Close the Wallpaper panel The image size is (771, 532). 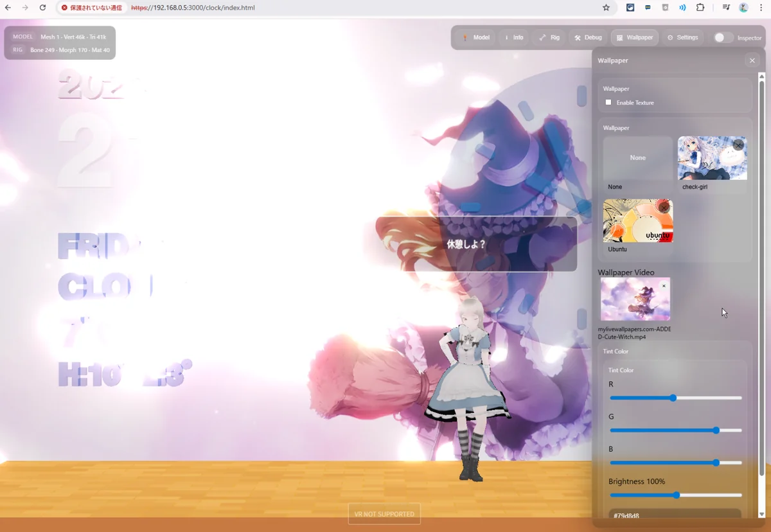[752, 60]
